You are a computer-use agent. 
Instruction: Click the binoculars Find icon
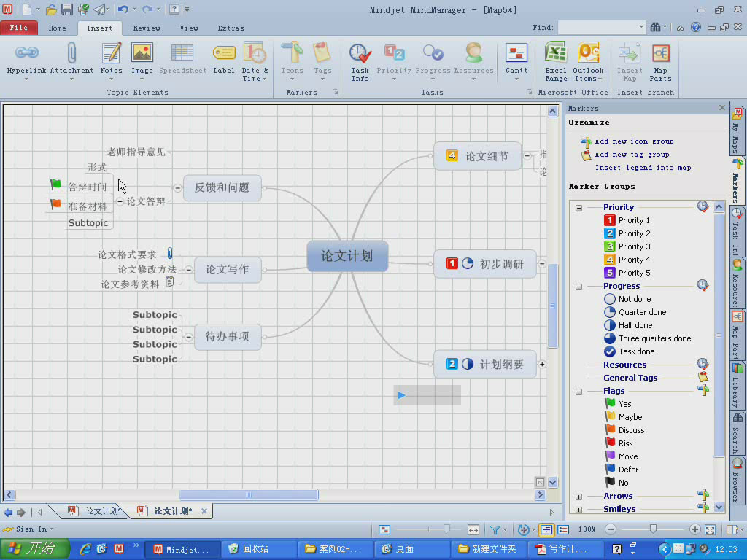pos(656,27)
